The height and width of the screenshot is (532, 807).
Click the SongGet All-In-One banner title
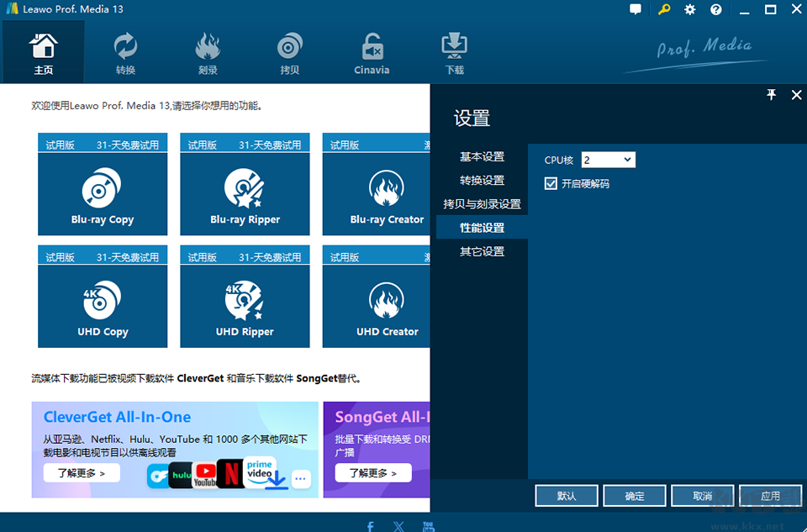click(382, 417)
